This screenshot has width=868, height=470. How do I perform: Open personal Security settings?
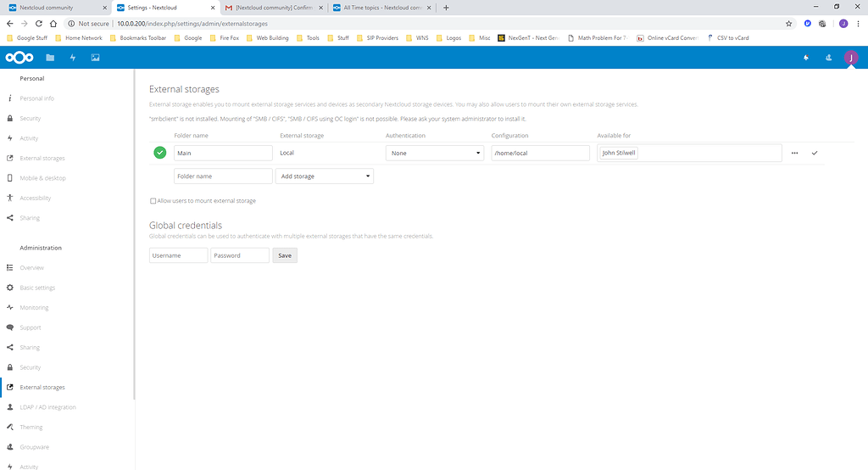coord(30,119)
